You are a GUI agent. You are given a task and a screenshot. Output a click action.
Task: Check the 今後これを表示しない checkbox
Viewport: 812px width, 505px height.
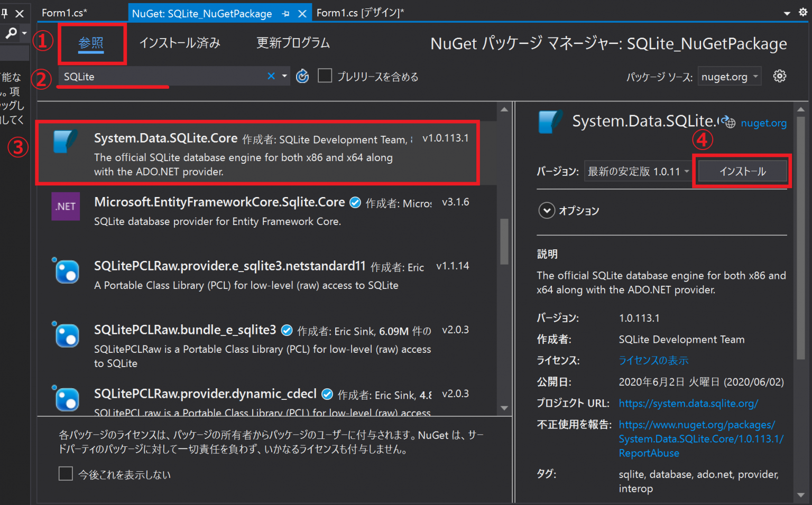point(66,473)
